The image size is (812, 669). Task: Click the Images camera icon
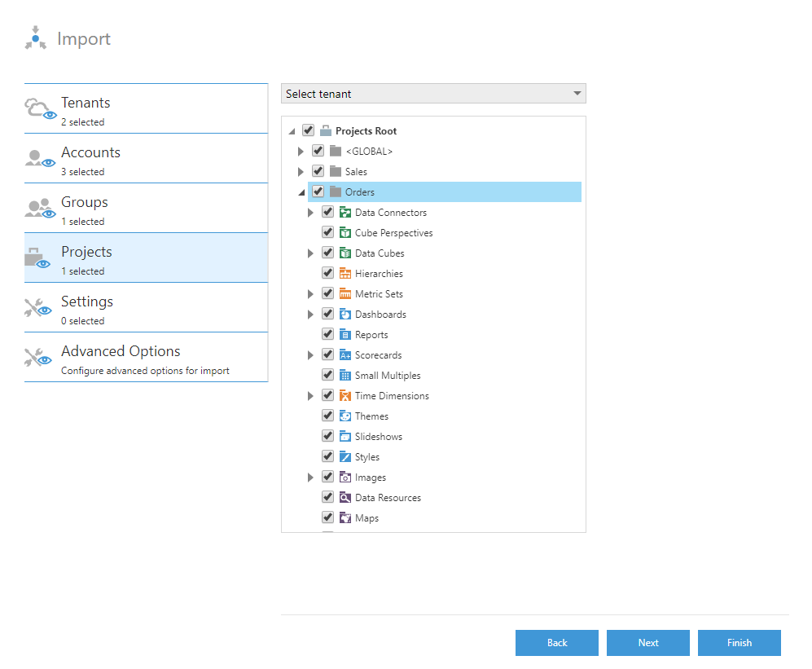(x=345, y=478)
